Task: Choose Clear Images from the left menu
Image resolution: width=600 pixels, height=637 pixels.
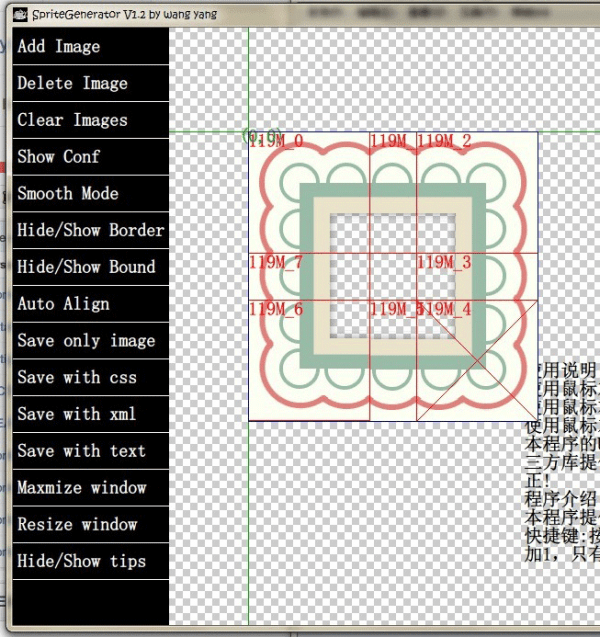Action: coord(90,120)
